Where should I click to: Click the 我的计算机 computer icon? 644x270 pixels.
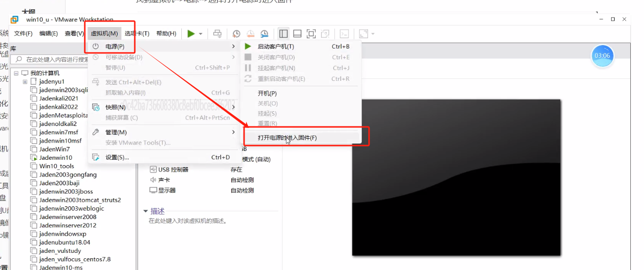pyautogui.click(x=25, y=73)
